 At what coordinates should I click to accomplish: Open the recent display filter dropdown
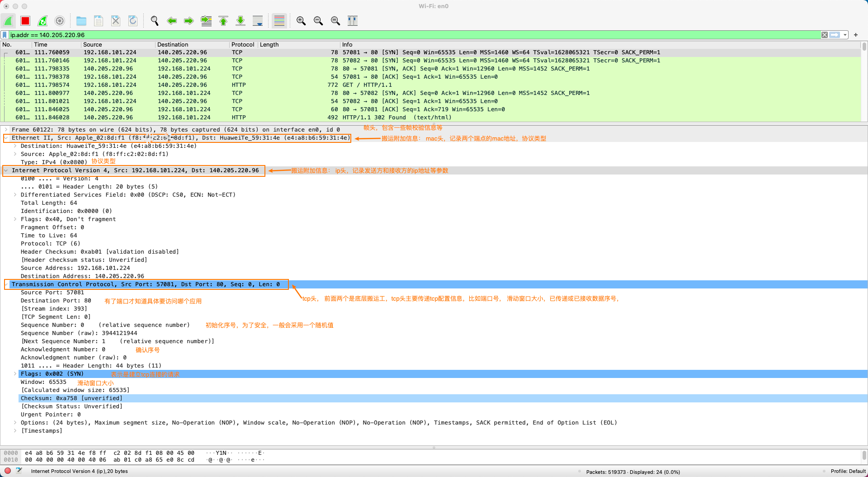click(x=845, y=35)
